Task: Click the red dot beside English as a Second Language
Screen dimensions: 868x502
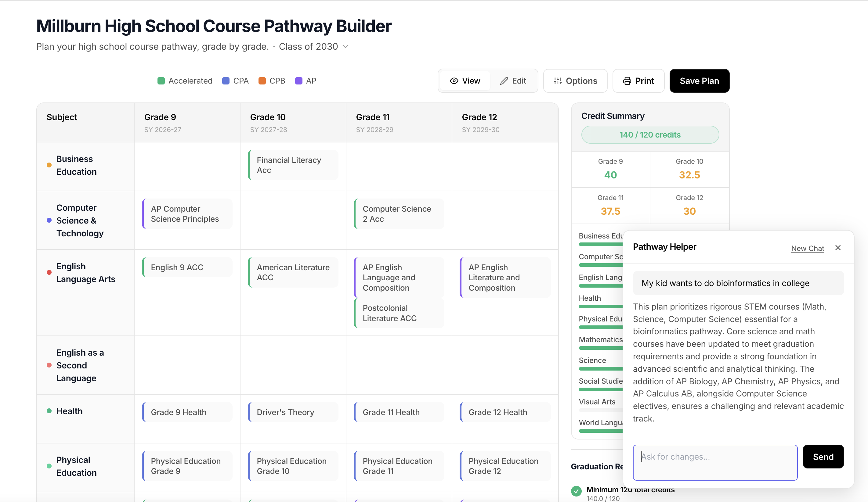Action: pyautogui.click(x=49, y=365)
